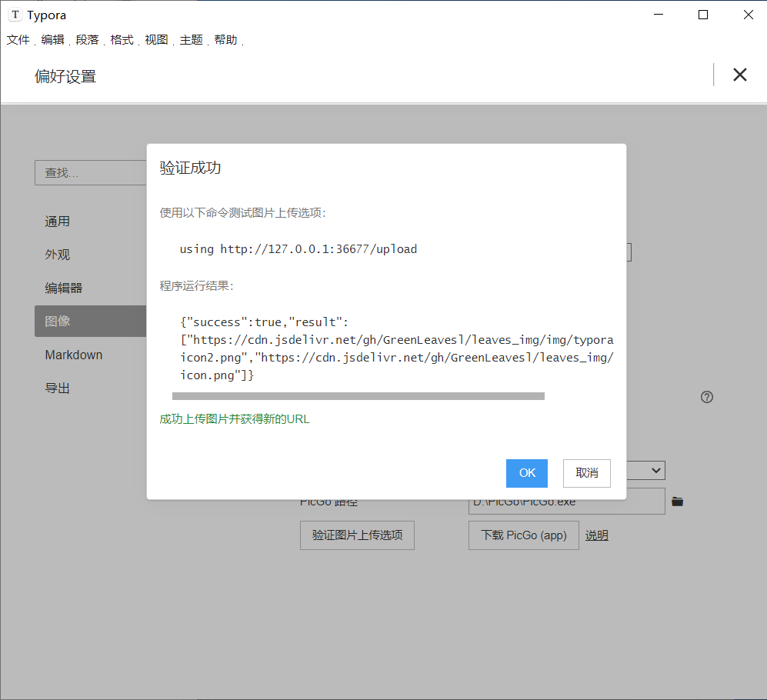
Task: Click 下载 PicGo (app) button
Action: (524, 535)
